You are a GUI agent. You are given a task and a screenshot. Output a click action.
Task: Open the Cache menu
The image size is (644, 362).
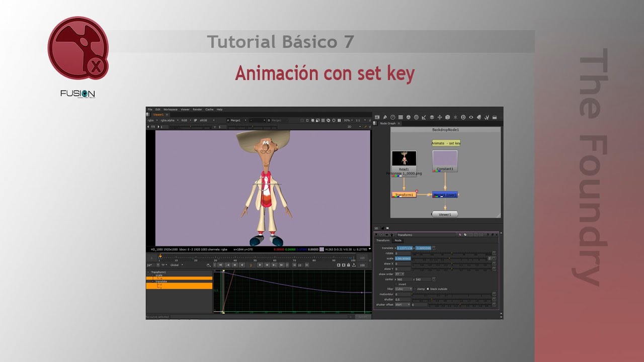coord(209,109)
